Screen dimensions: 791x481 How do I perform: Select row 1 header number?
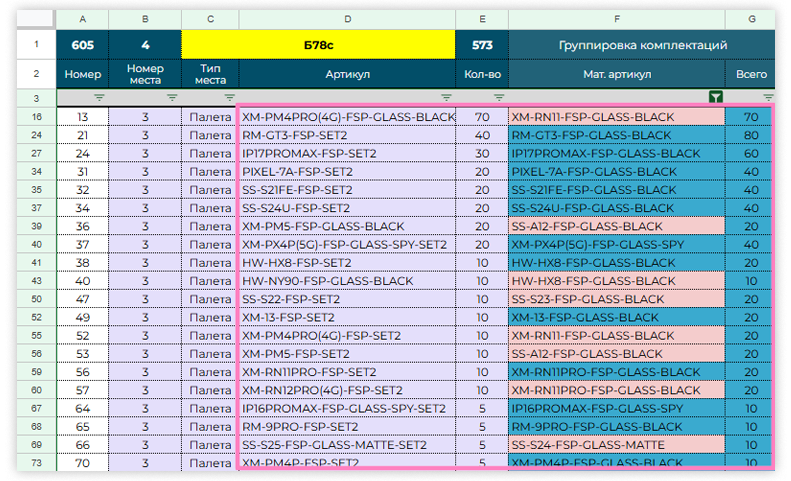(x=35, y=45)
